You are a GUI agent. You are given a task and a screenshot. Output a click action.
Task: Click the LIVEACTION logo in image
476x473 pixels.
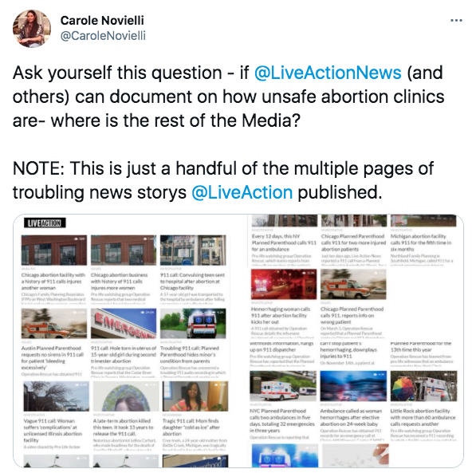tap(45, 223)
